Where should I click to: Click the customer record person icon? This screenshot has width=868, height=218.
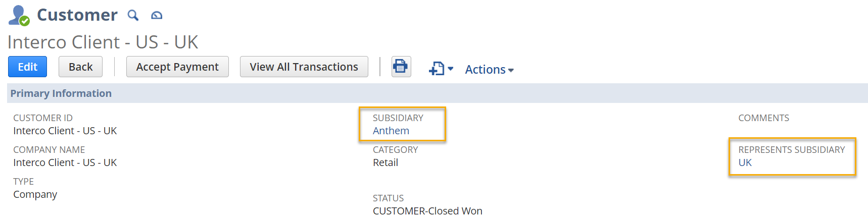[19, 15]
